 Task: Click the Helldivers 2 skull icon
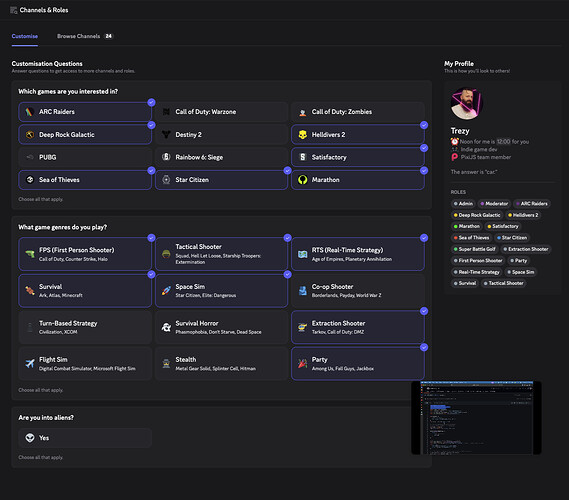click(x=302, y=135)
